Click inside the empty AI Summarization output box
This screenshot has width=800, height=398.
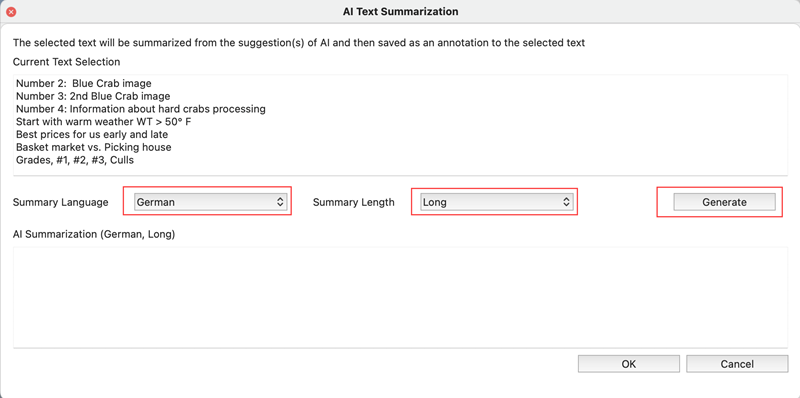(x=401, y=297)
